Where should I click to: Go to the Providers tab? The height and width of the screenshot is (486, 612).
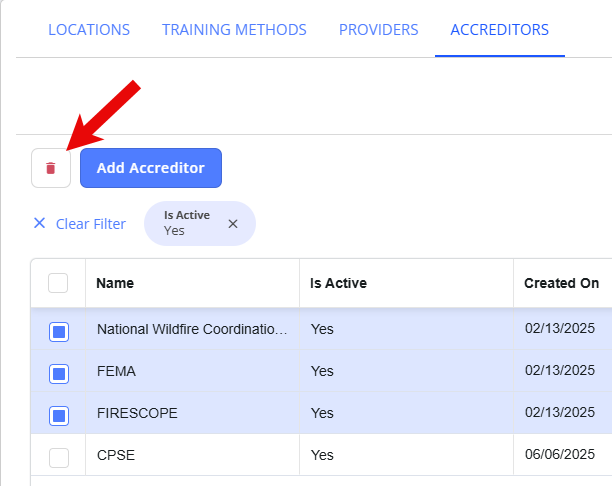[x=379, y=30]
